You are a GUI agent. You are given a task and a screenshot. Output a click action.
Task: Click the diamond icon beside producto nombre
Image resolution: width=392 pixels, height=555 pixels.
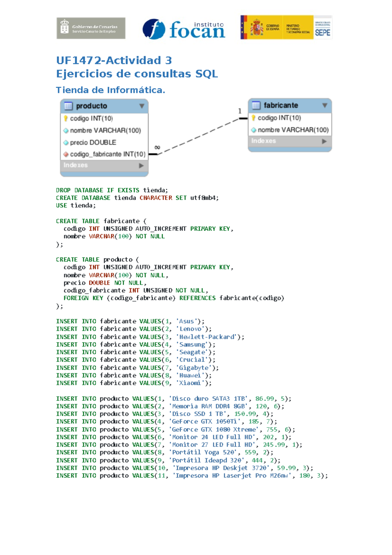pos(66,130)
